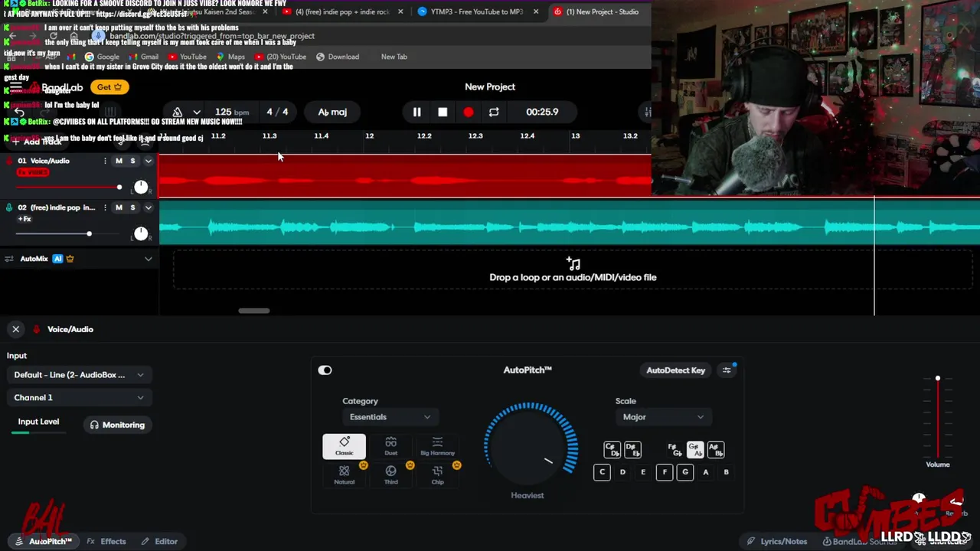Toggle the G#/A♭ note key
Image resolution: width=980 pixels, height=551 pixels.
(694, 449)
